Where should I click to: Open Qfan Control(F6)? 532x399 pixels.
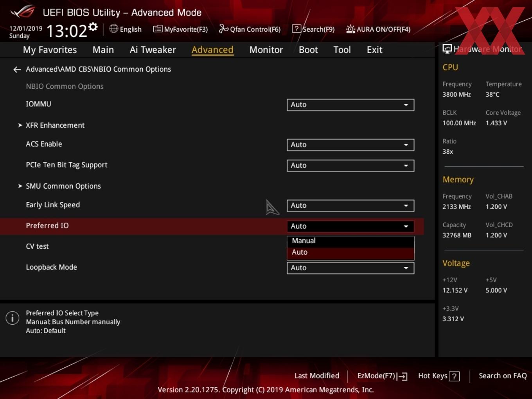(250, 29)
